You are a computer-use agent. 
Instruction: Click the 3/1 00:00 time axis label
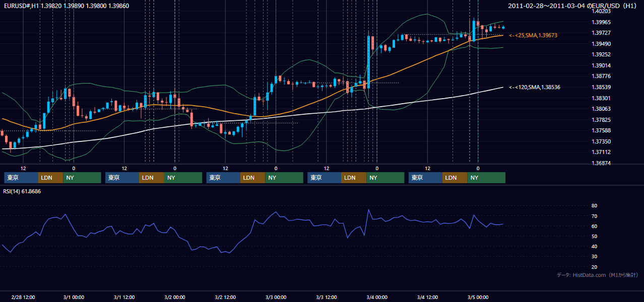[x=74, y=297]
